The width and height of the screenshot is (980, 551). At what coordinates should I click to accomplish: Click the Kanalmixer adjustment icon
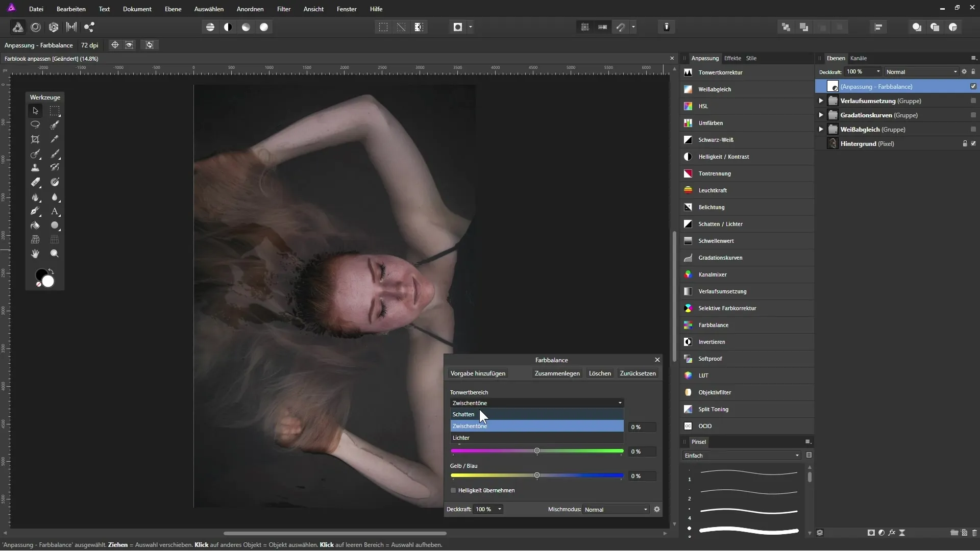(x=688, y=274)
